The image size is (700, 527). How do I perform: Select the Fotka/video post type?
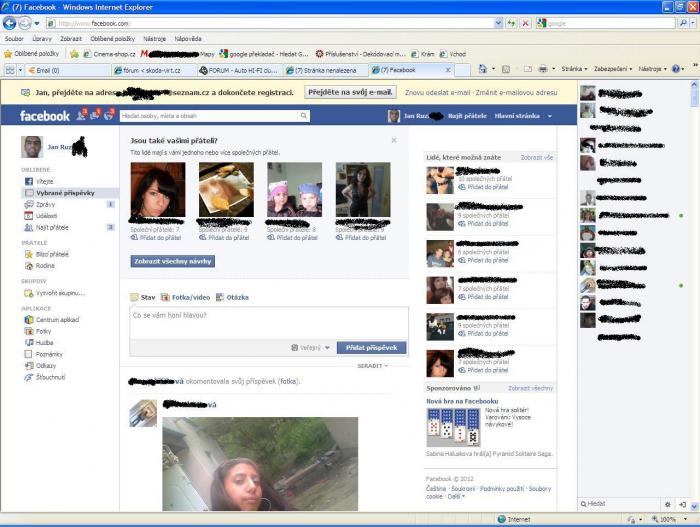(188, 297)
